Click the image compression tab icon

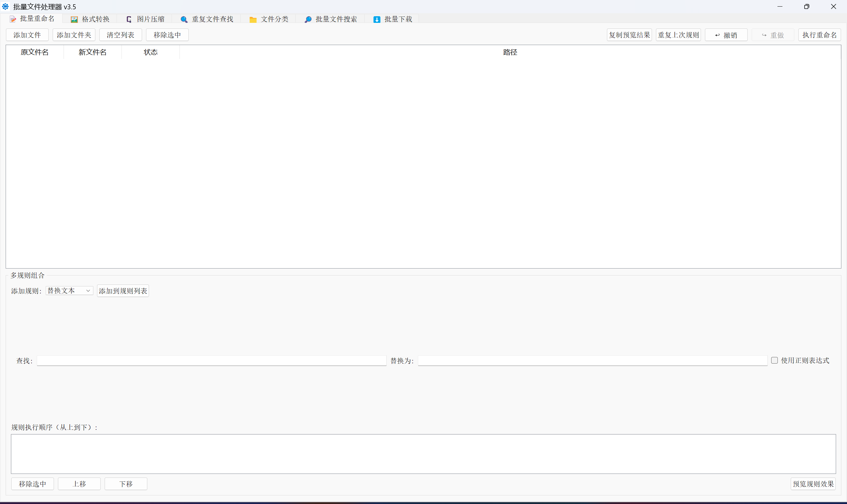pyautogui.click(x=129, y=19)
